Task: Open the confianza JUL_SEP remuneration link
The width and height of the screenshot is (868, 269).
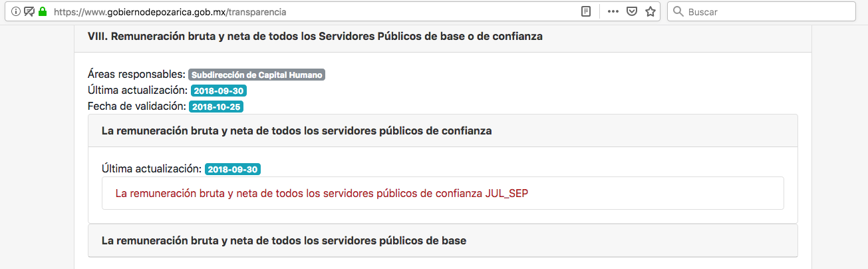Action: (x=322, y=193)
